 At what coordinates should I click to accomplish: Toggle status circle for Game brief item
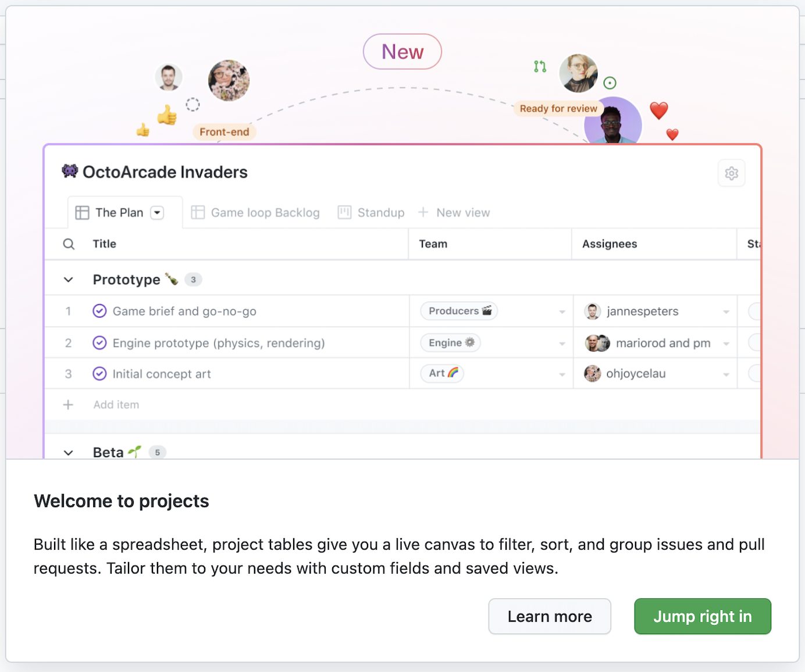[99, 311]
